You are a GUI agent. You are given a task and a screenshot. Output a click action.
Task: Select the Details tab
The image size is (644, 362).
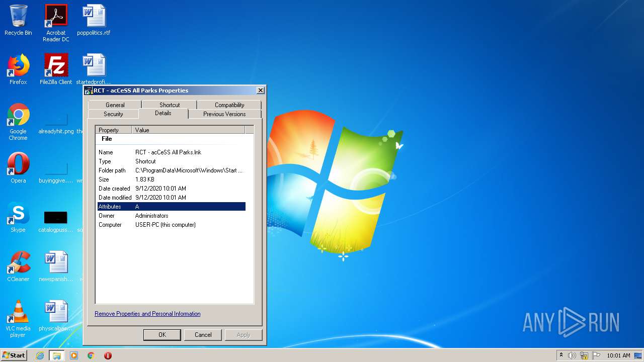point(163,113)
